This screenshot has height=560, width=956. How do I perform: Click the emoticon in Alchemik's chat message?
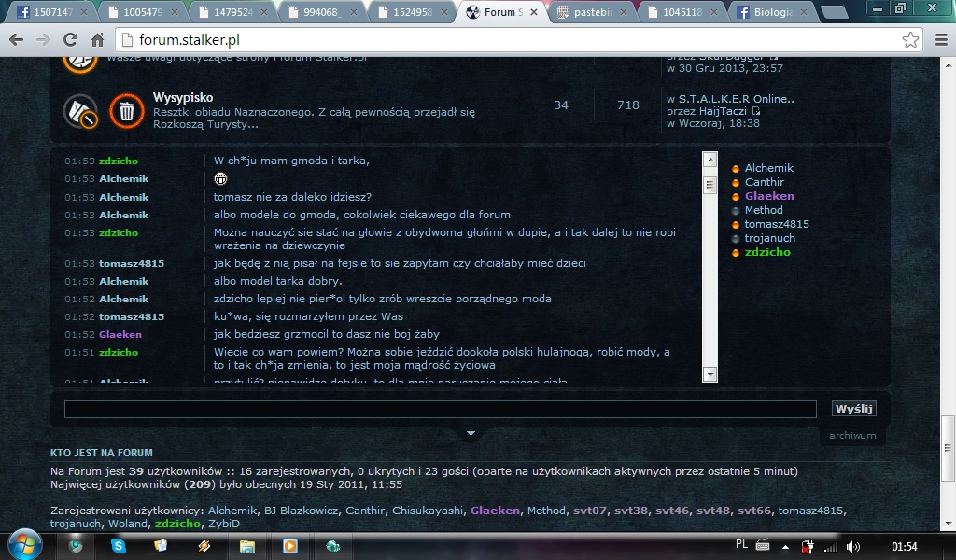(x=220, y=178)
